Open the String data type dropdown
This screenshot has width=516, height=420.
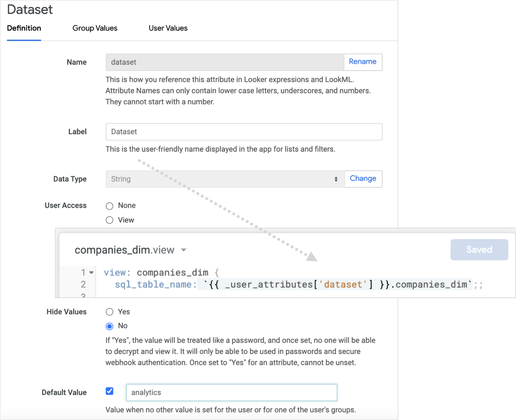tap(225, 179)
